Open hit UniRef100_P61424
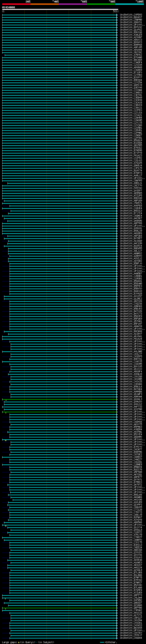Screen dimensions: 146x644 (131, 339)
